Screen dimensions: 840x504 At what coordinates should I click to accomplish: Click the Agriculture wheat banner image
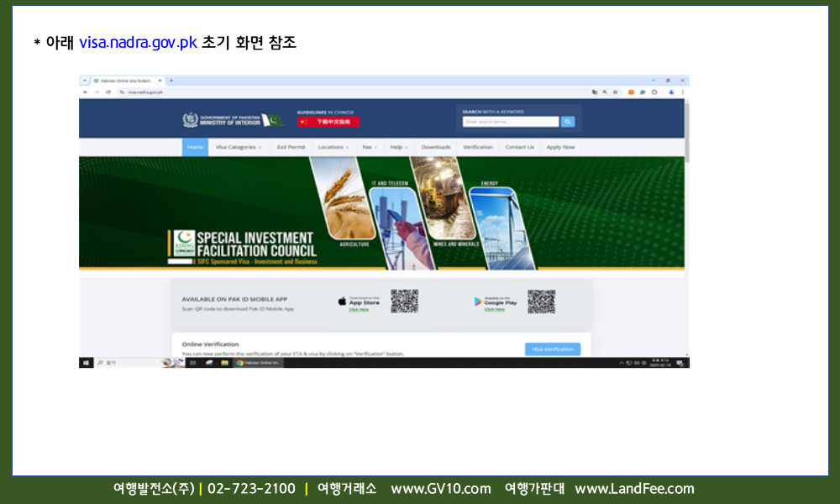(343, 198)
